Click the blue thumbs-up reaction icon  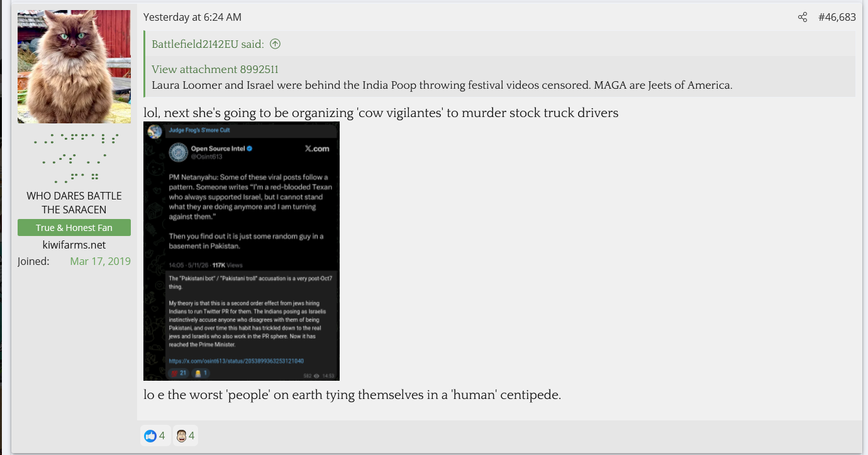coord(150,435)
